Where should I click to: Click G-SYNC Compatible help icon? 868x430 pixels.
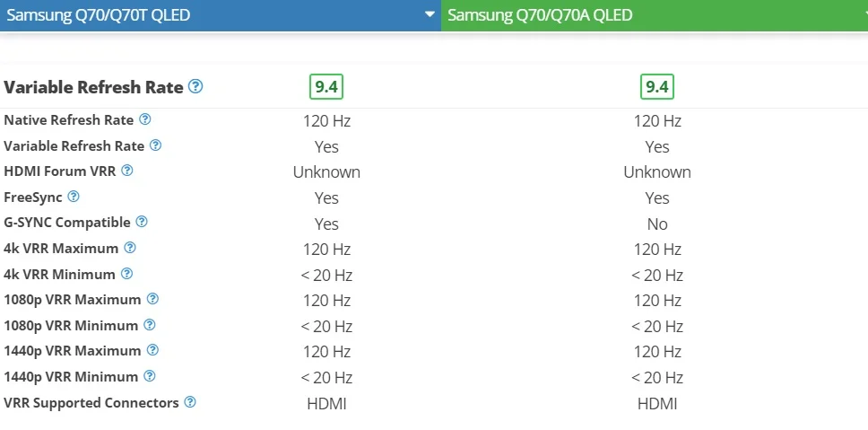[142, 222]
